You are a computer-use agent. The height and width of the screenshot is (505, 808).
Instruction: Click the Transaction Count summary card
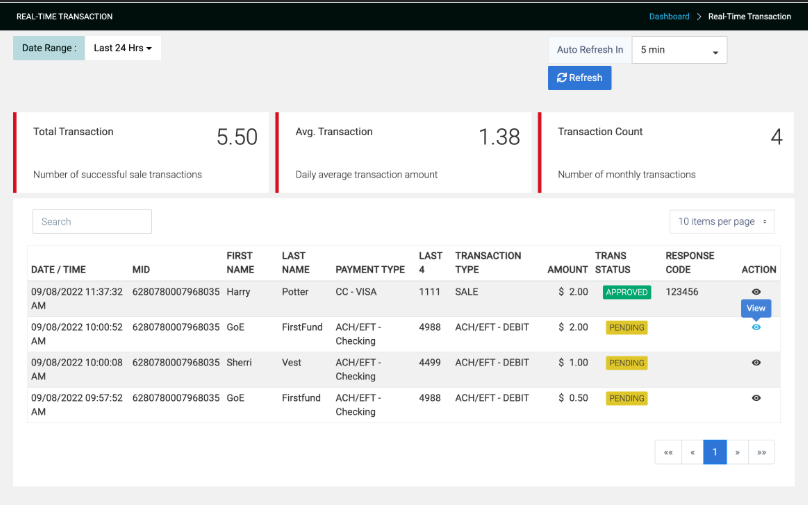[667, 152]
